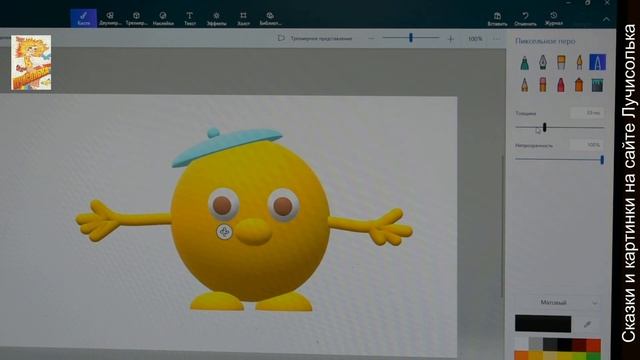Open the more options ellipsis menu

click(x=496, y=39)
